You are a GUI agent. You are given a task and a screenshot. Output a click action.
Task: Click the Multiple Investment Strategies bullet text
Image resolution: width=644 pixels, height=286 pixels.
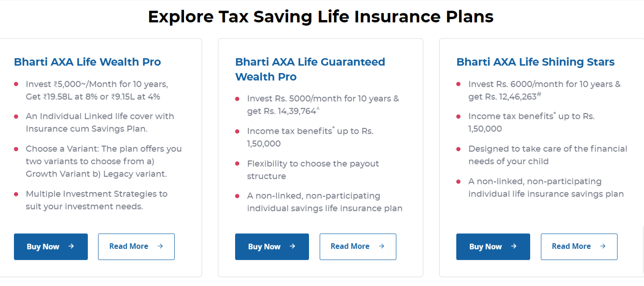coord(97,200)
